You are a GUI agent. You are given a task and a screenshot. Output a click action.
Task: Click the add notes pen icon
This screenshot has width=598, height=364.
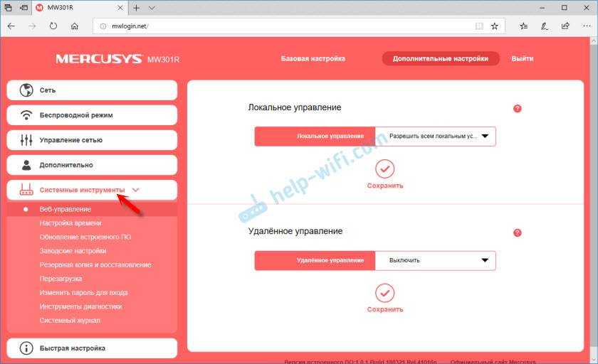tap(544, 26)
